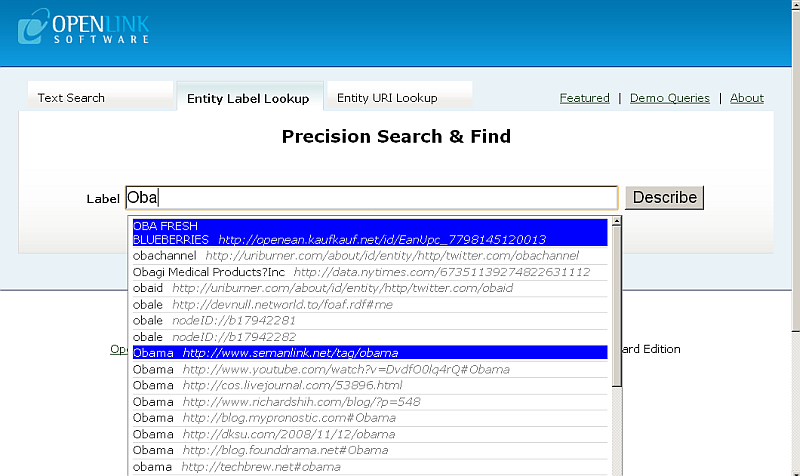Switch to the Text Search tab

point(101,96)
